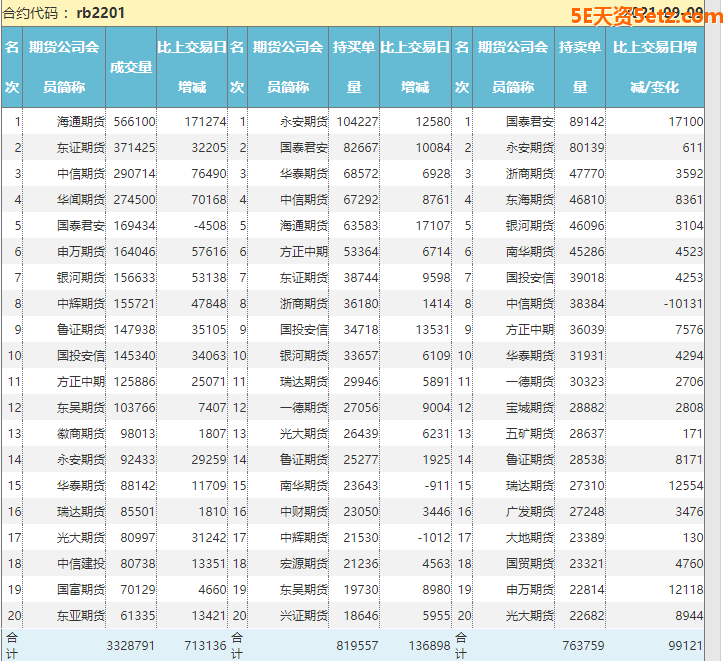Image resolution: width=725 pixels, height=661 pixels.
Task: Click volume change 171274 in row 1
Action: (x=206, y=122)
